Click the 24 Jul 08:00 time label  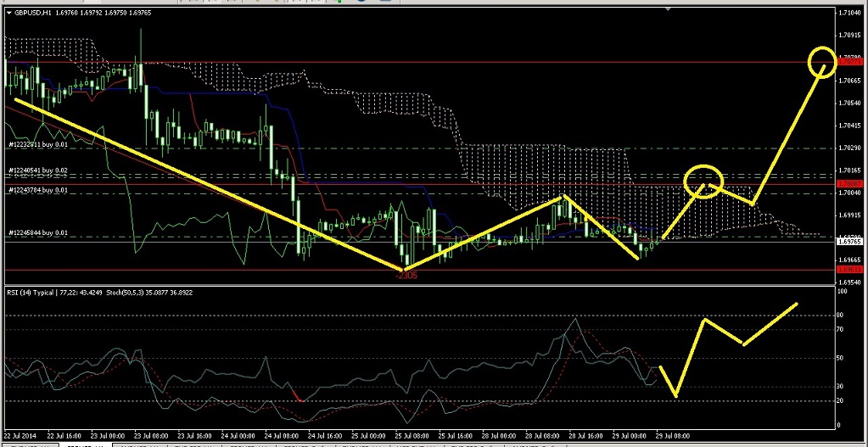pyautogui.click(x=283, y=436)
